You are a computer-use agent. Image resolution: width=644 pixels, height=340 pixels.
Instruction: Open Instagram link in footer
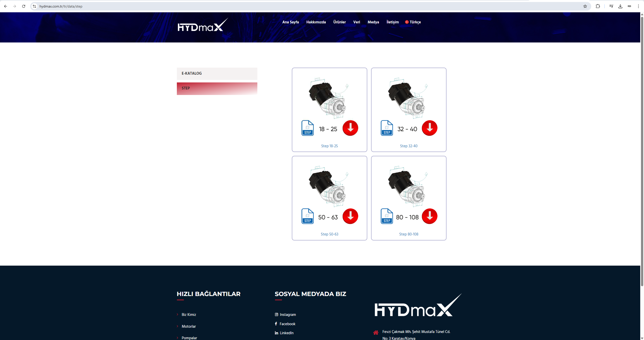(285, 315)
